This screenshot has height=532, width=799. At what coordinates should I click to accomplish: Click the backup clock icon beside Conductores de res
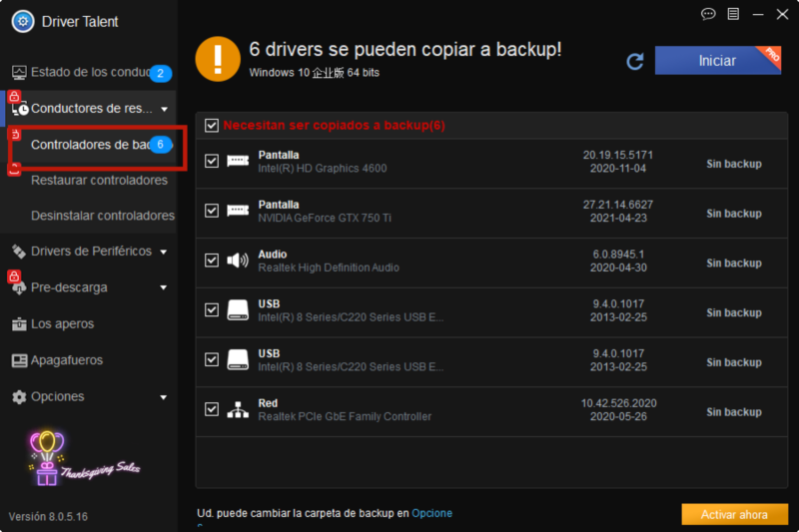19,109
